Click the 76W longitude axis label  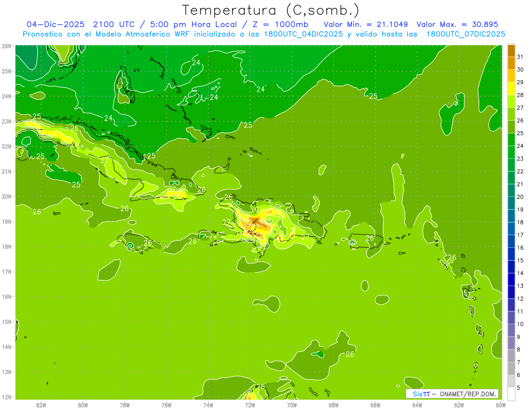tap(166, 405)
